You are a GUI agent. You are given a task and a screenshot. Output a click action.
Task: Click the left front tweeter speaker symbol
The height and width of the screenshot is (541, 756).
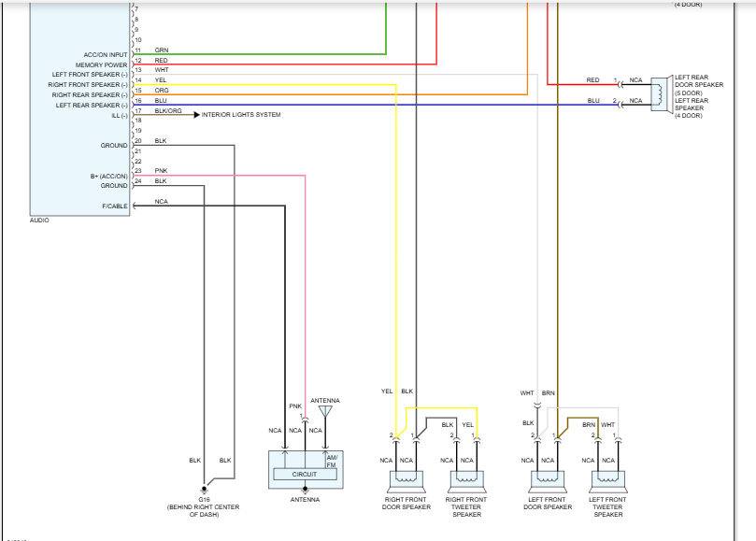click(608, 481)
